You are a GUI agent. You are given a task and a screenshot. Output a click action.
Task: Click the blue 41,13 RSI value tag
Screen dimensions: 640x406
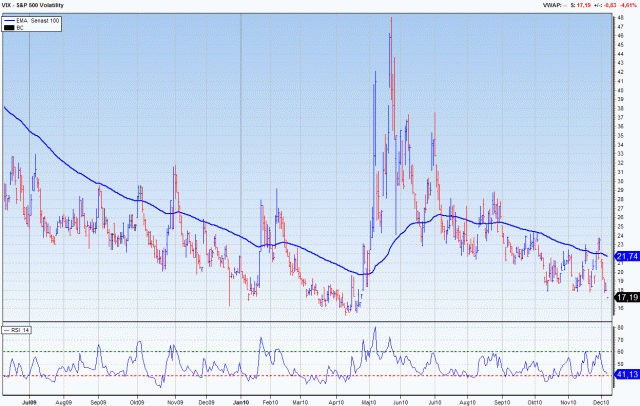(627, 374)
